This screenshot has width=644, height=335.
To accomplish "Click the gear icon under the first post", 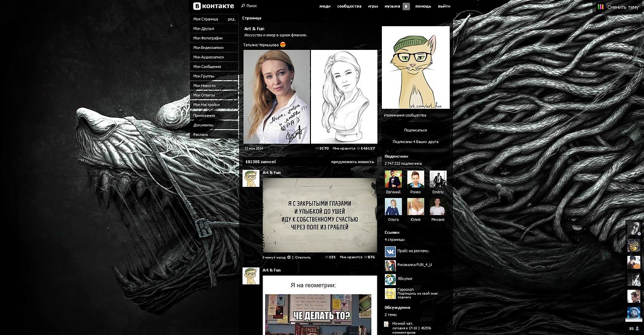I will pyautogui.click(x=289, y=257).
